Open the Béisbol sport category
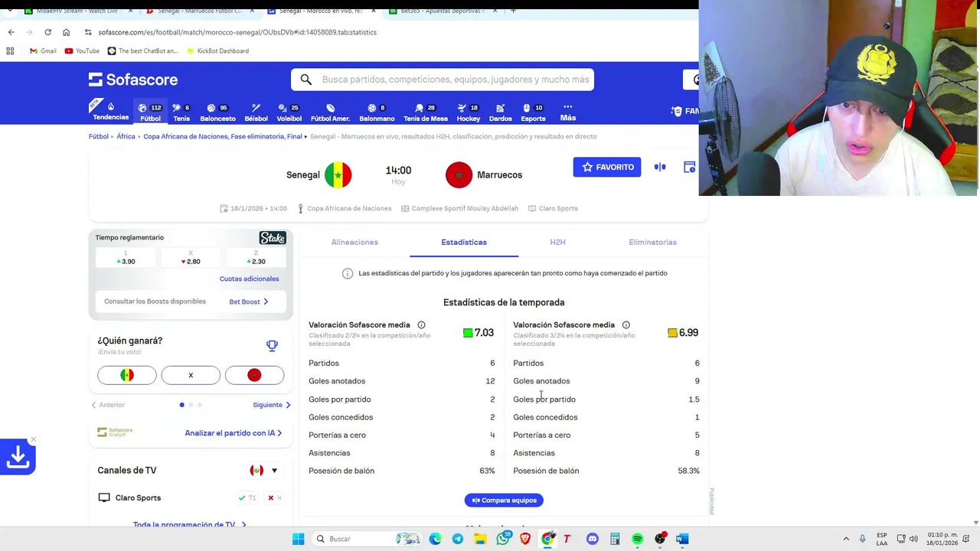The width and height of the screenshot is (980, 551). [x=256, y=112]
